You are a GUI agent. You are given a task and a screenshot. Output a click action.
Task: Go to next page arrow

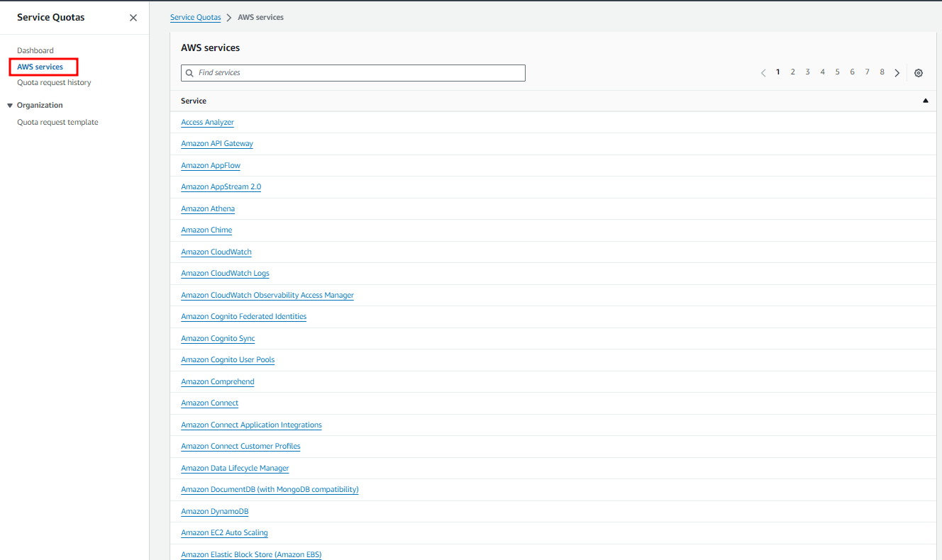[897, 73]
